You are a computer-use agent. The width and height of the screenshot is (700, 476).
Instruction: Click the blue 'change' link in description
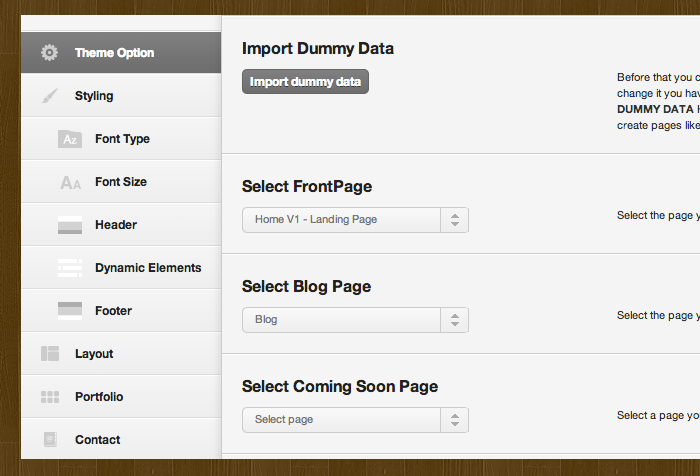click(x=635, y=93)
